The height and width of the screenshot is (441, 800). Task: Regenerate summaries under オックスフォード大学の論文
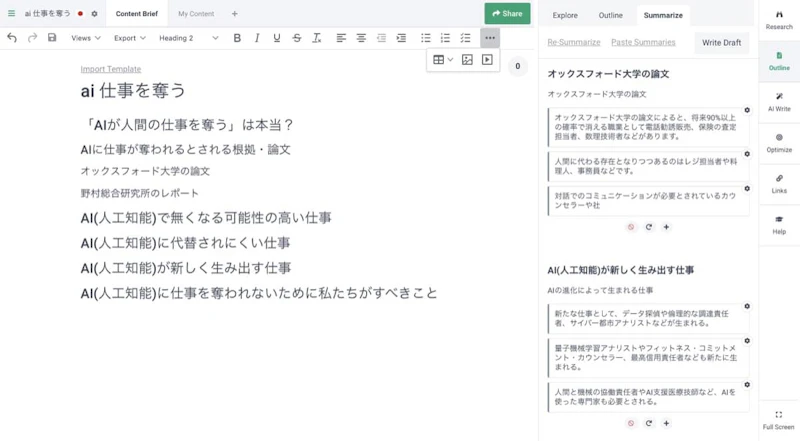click(x=648, y=227)
